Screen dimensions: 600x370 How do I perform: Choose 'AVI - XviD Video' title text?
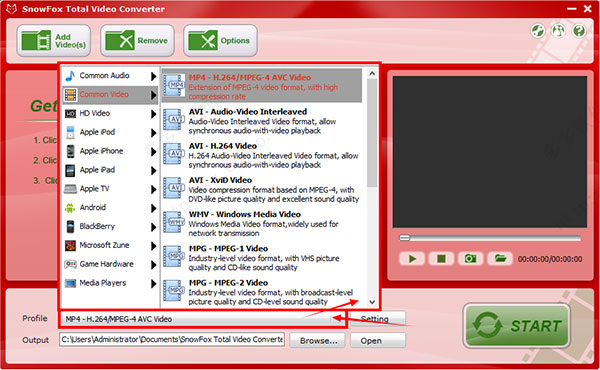pos(220,180)
